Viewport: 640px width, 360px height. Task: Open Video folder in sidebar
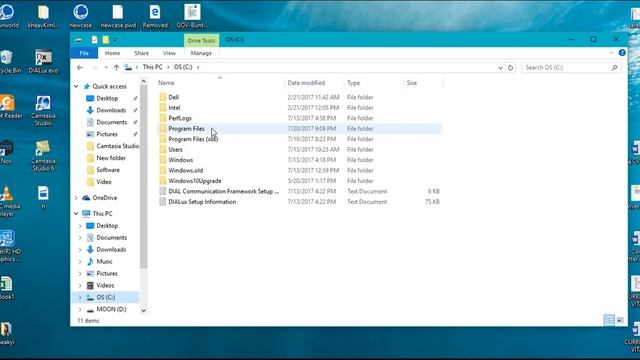click(104, 182)
